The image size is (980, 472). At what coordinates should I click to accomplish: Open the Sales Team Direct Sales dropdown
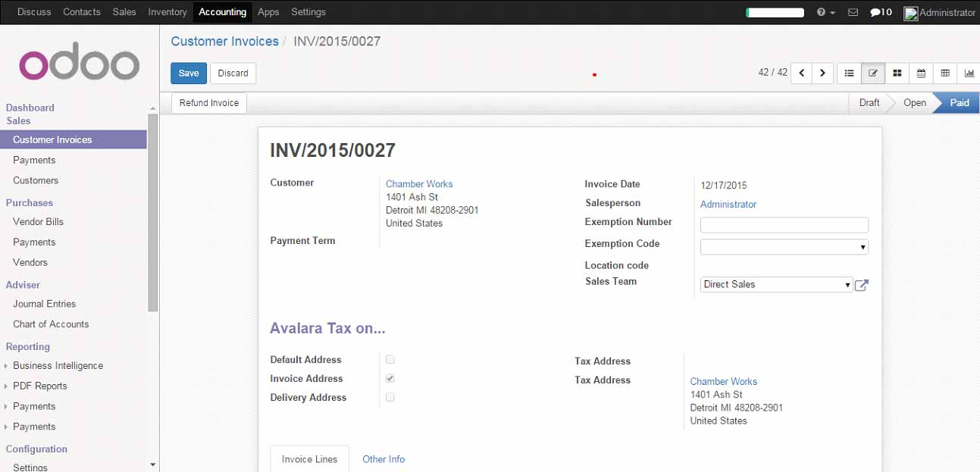(x=777, y=285)
